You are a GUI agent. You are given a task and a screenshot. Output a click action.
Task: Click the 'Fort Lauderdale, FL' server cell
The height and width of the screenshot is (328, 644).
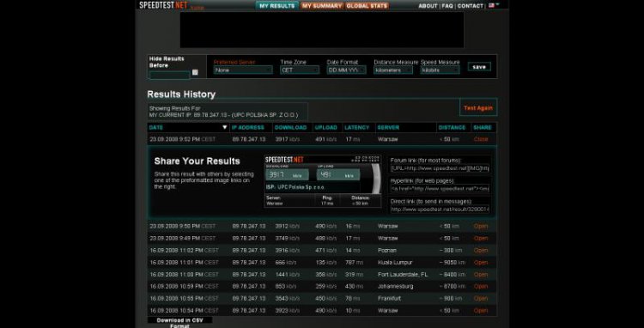coord(403,274)
